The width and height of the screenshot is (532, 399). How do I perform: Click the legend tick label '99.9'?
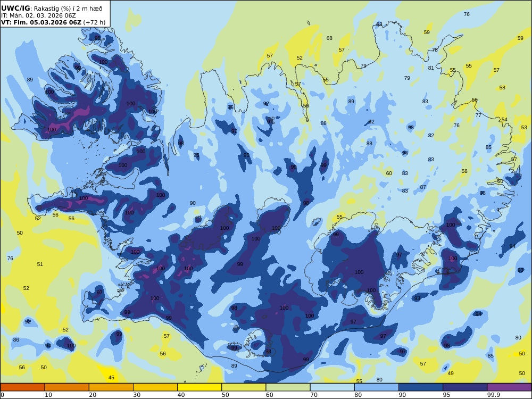[493, 395]
